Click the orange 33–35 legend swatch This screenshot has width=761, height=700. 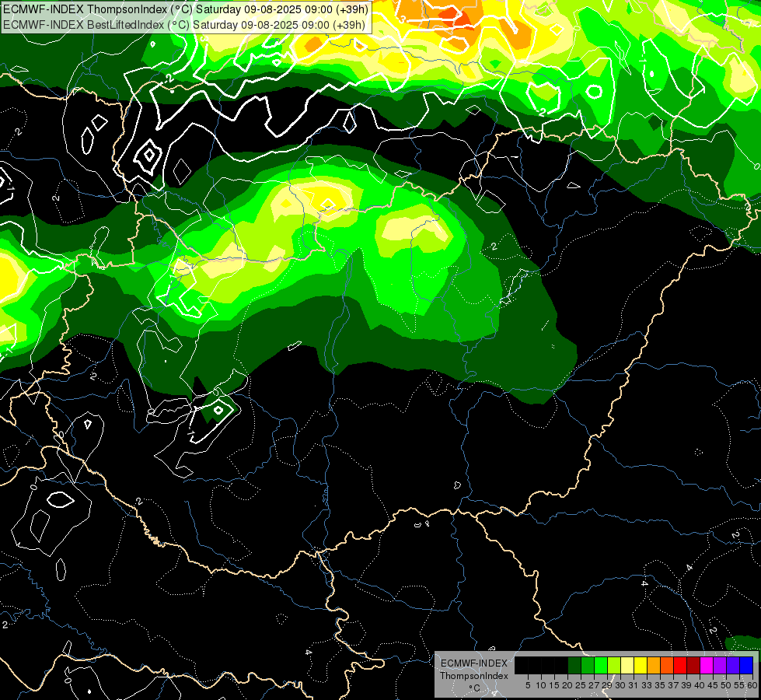(654, 665)
